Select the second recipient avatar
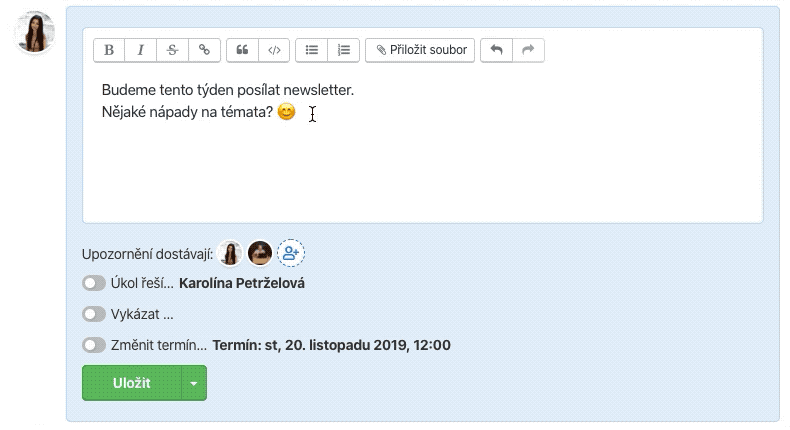The height and width of the screenshot is (430, 790). click(260, 254)
